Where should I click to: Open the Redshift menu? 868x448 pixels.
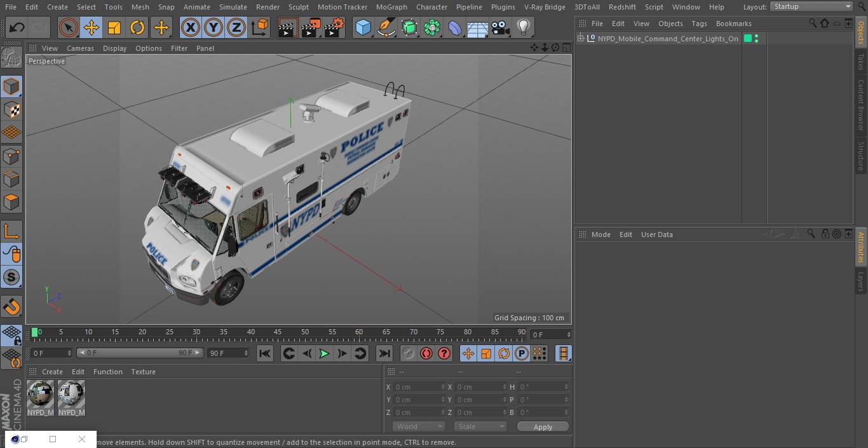(x=622, y=7)
